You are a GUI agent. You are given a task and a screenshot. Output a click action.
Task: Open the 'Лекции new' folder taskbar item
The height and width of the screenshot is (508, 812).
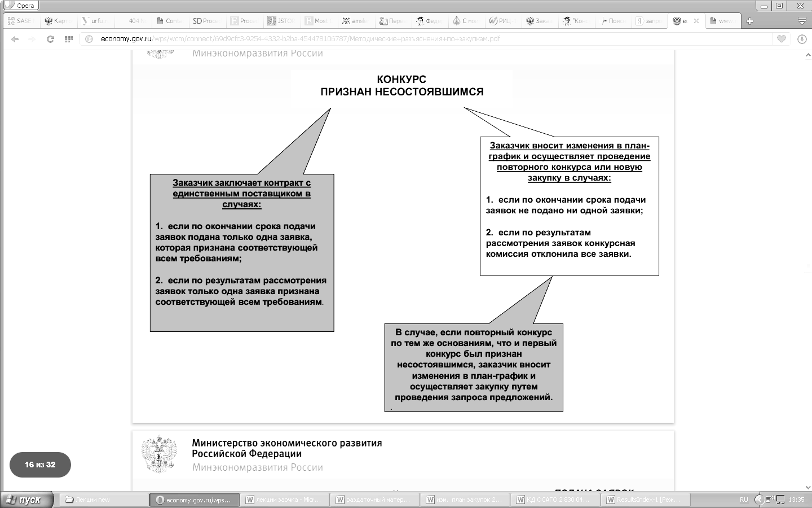pyautogui.click(x=103, y=500)
